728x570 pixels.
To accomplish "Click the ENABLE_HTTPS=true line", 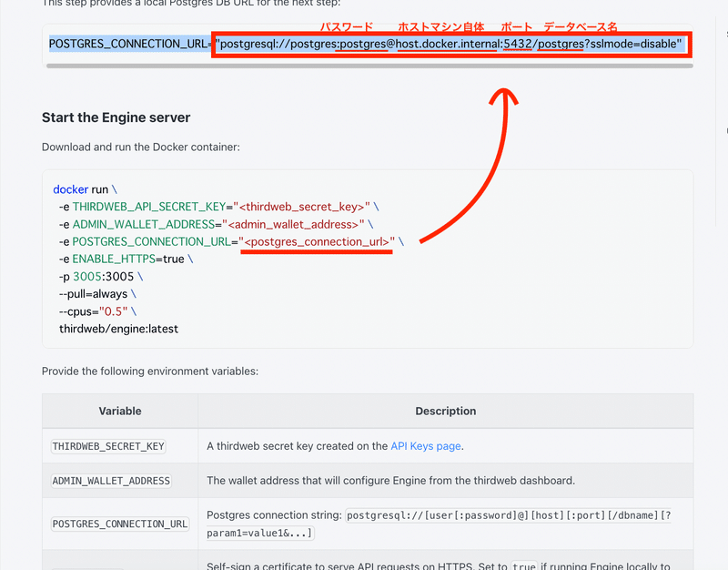I will click(126, 259).
